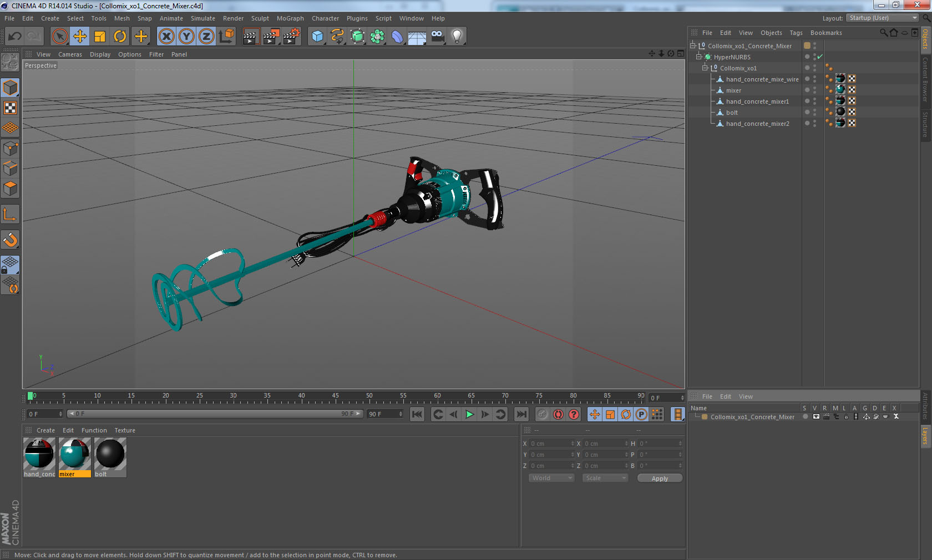
Task: Open the Spline pen tools icon
Action: 337,37
